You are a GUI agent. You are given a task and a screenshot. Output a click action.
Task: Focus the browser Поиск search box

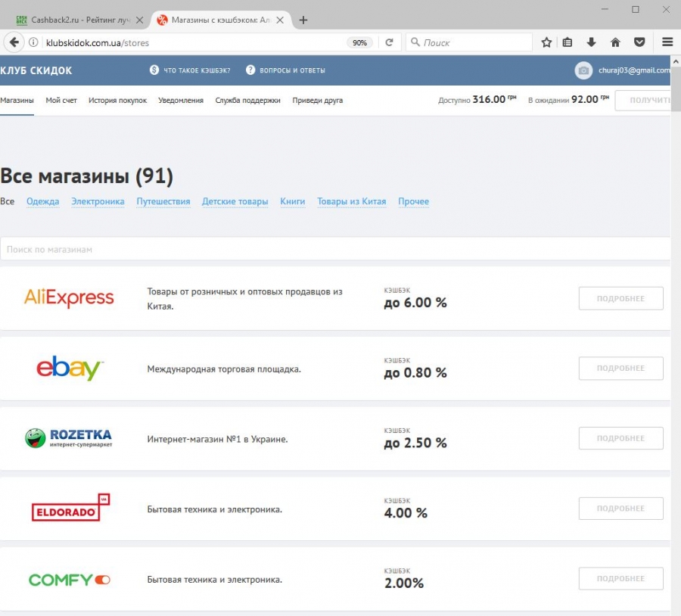tap(469, 42)
